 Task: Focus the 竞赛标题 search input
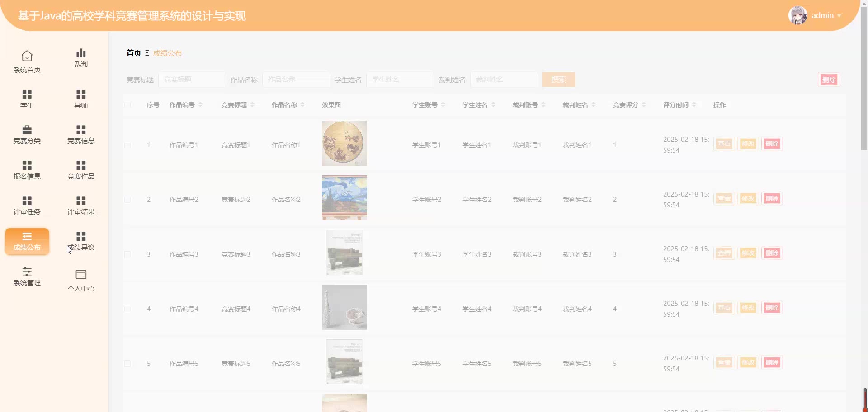pyautogui.click(x=192, y=80)
